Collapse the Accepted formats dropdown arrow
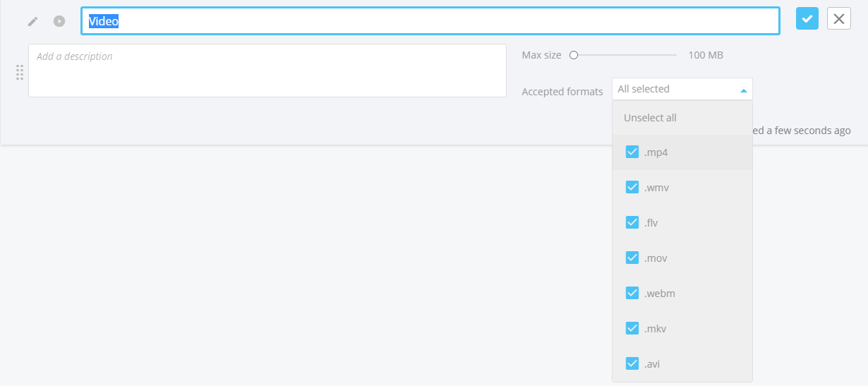The height and width of the screenshot is (386, 868). pos(743,90)
